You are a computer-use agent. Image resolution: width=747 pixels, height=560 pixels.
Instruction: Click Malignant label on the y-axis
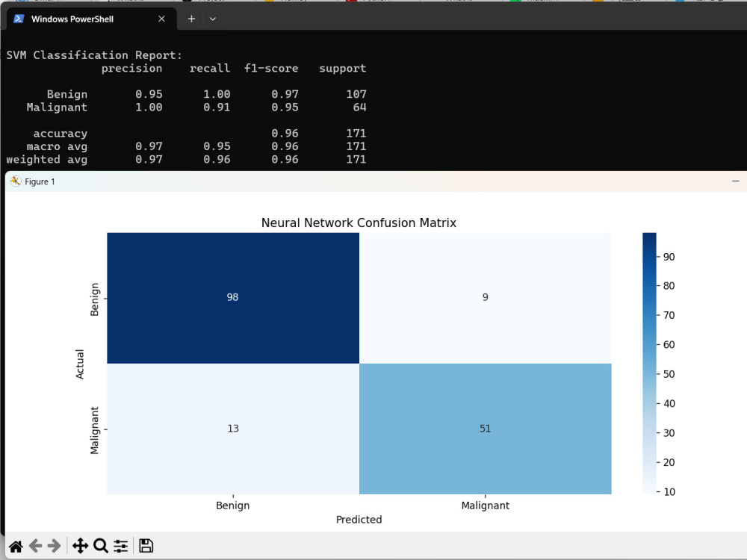coord(95,431)
